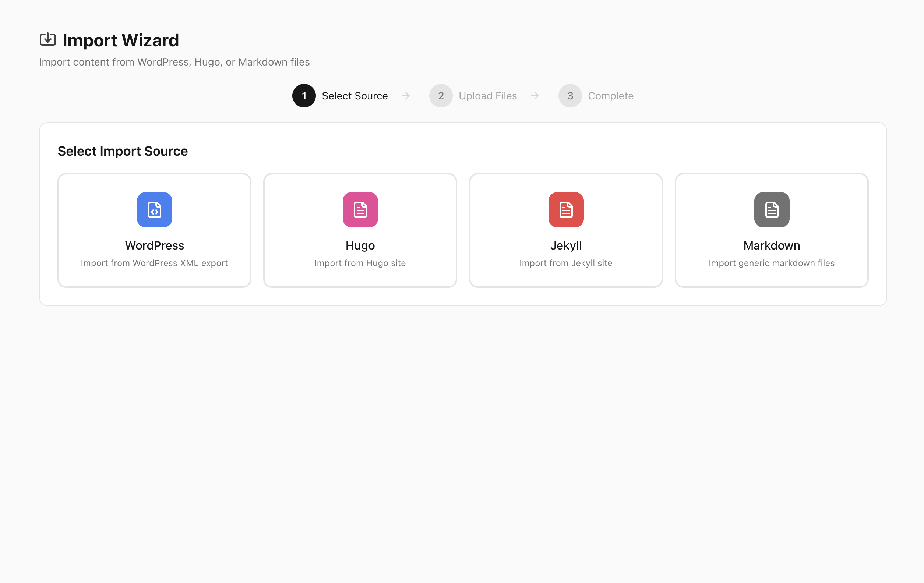Click the gray Markdown file icon
The height and width of the screenshot is (583, 924).
(x=772, y=210)
